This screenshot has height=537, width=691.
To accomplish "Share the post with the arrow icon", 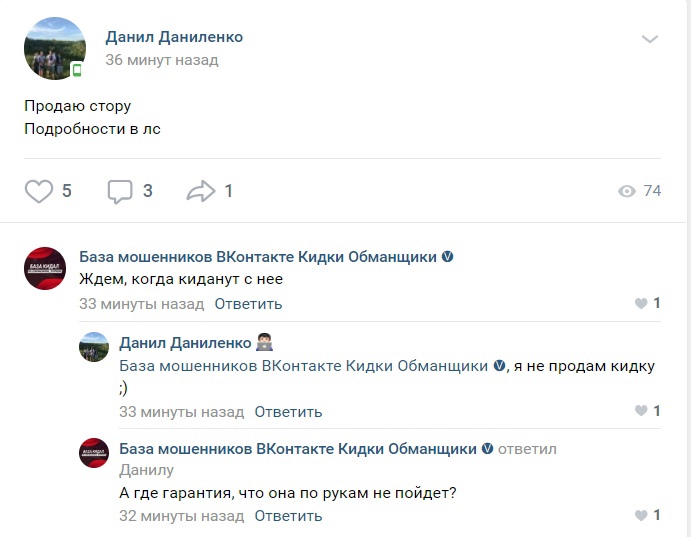I will pyautogui.click(x=202, y=191).
